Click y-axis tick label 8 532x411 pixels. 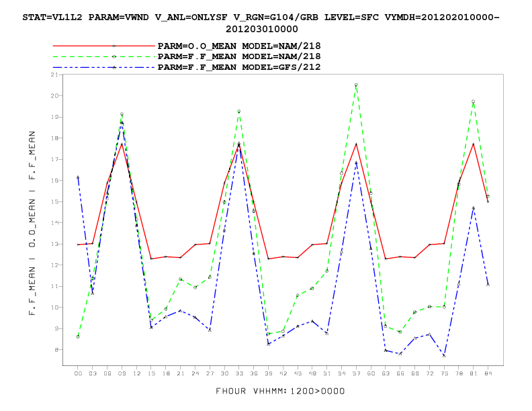(56, 350)
